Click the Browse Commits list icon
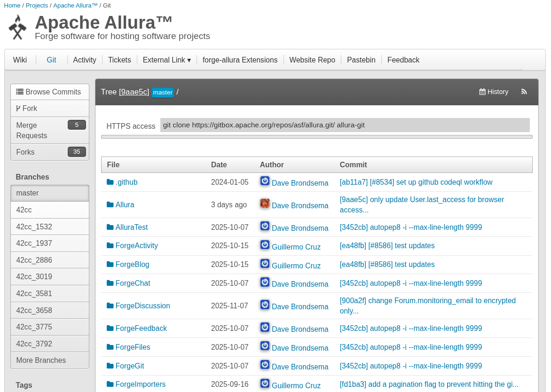The height and width of the screenshot is (392, 551). coord(19,92)
